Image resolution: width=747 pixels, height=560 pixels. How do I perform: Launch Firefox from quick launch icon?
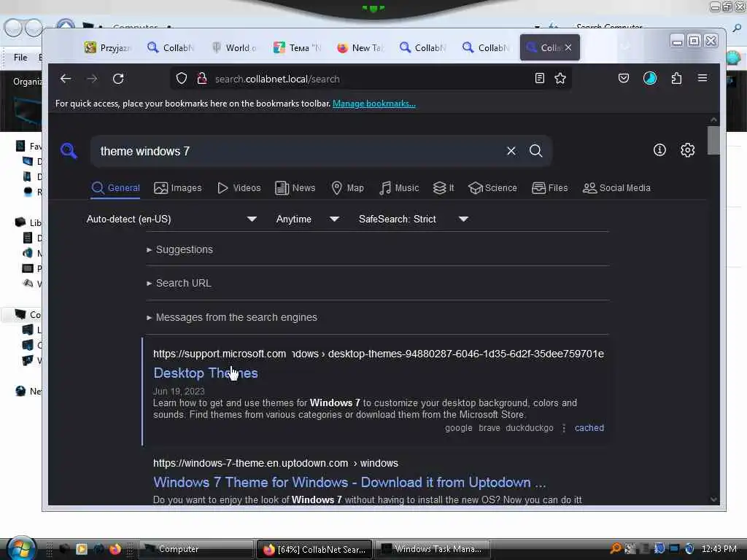point(115,549)
